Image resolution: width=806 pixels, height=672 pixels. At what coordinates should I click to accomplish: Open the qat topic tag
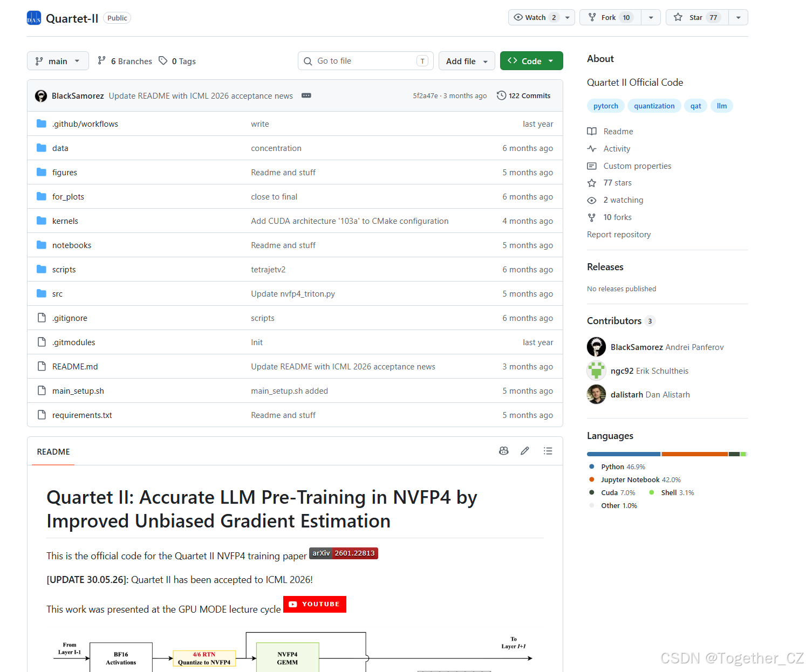tap(696, 106)
